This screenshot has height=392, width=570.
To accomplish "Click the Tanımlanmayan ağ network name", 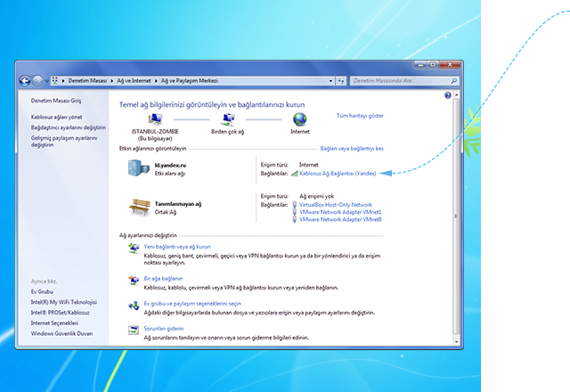I will click(x=178, y=204).
